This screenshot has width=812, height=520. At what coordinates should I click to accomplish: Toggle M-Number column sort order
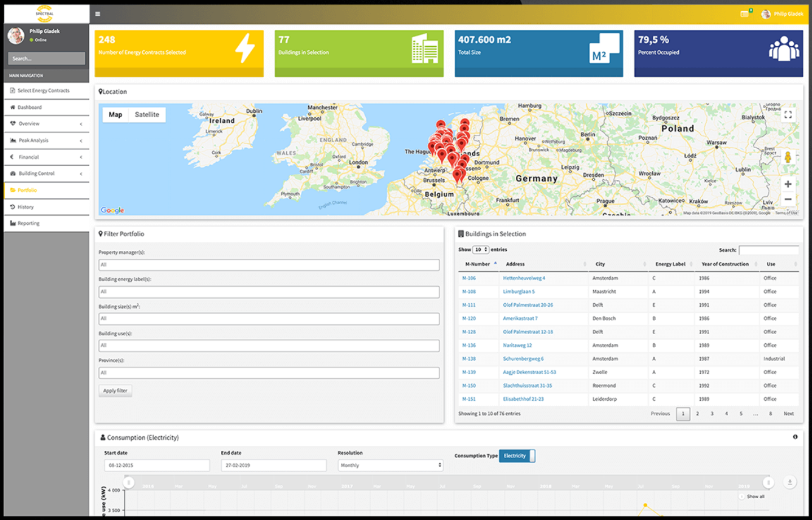(478, 264)
